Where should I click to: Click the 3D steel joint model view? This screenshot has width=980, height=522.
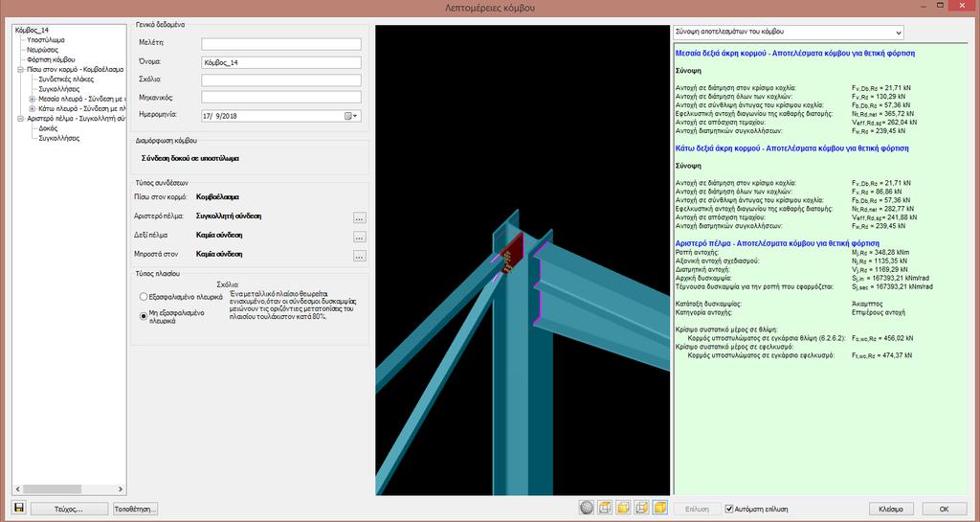(523, 261)
